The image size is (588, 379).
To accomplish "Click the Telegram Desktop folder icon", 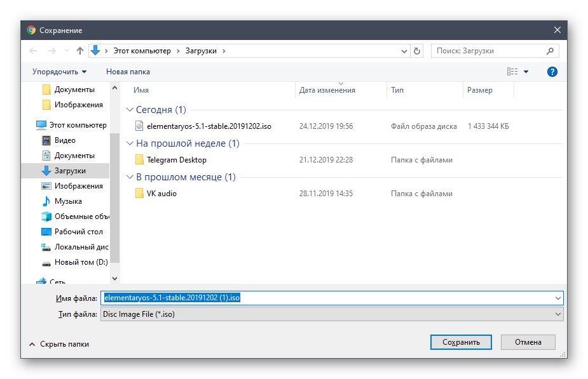I will pyautogui.click(x=139, y=160).
